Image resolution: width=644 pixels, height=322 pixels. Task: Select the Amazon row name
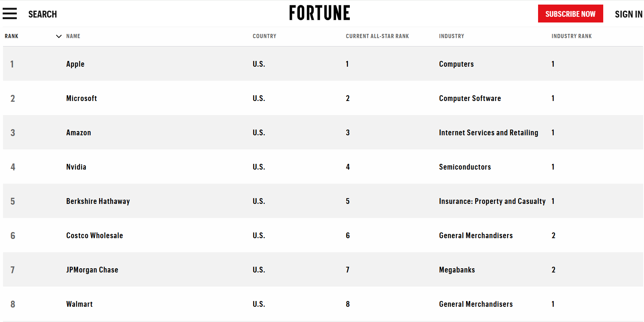(78, 133)
